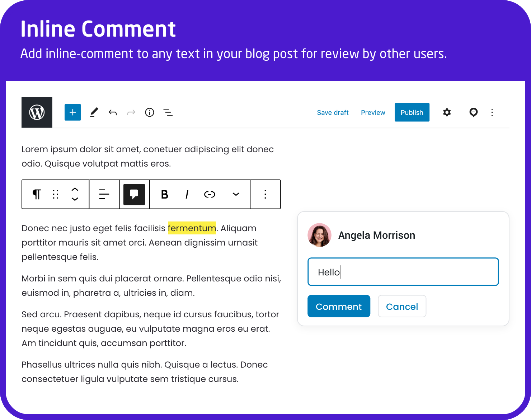
Task: Open the block inserter
Action: click(72, 112)
